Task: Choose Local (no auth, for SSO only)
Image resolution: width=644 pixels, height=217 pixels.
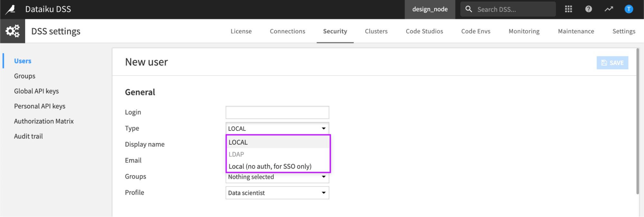Action: (278, 166)
